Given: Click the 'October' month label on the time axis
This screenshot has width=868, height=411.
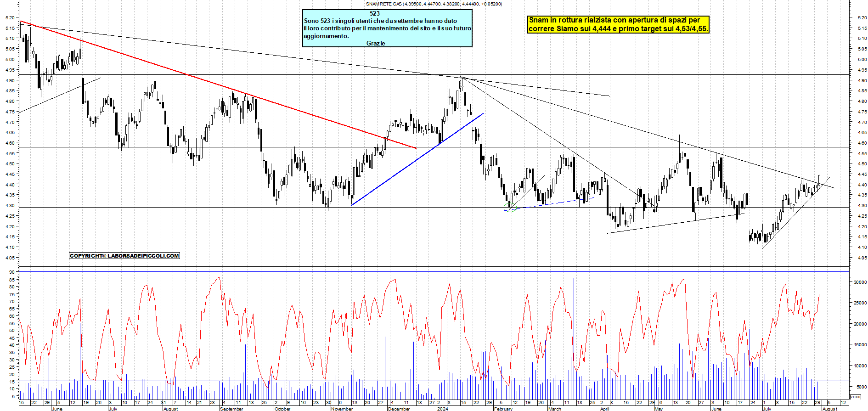Looking at the screenshot, I should [282, 409].
